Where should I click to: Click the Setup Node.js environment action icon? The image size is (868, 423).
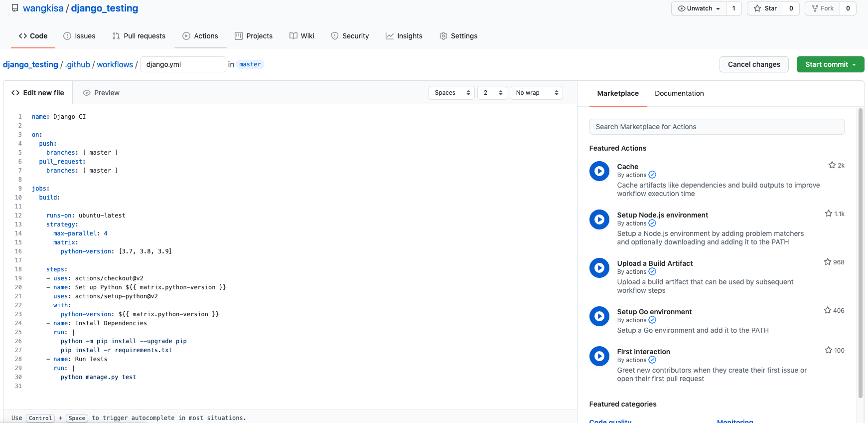(599, 219)
